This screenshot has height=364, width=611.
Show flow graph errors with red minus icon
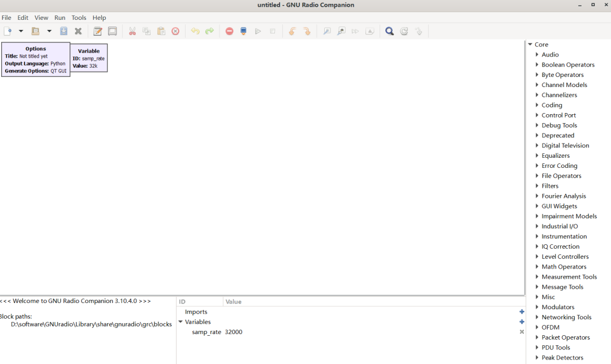(229, 31)
